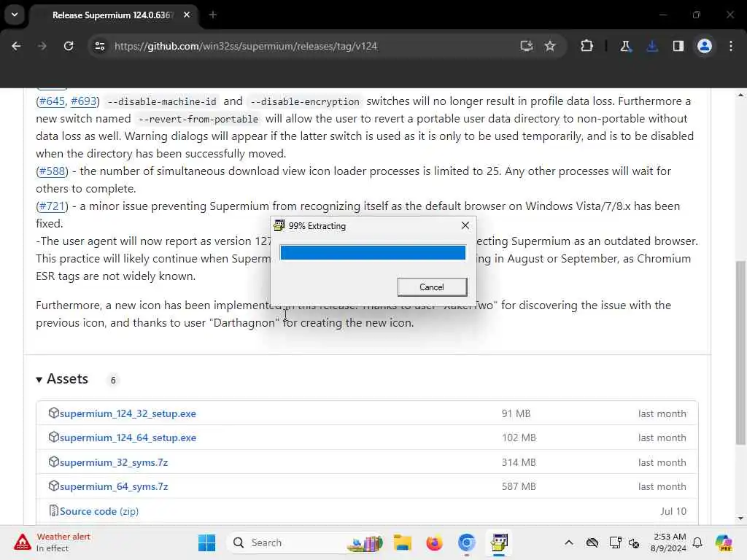747x560 pixels.
Task: Click the github.com address bar URL
Action: pos(246,46)
